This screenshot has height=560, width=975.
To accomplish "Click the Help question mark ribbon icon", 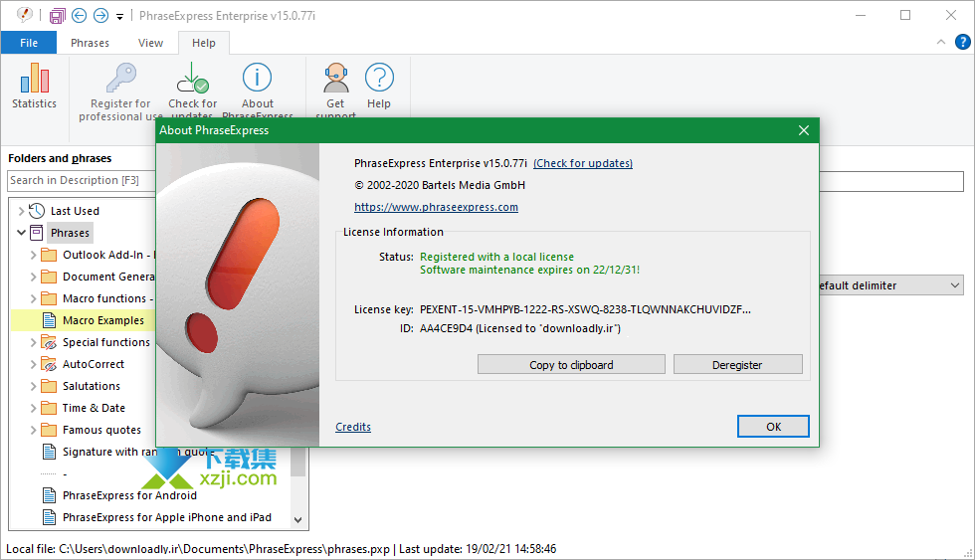I will point(379,78).
